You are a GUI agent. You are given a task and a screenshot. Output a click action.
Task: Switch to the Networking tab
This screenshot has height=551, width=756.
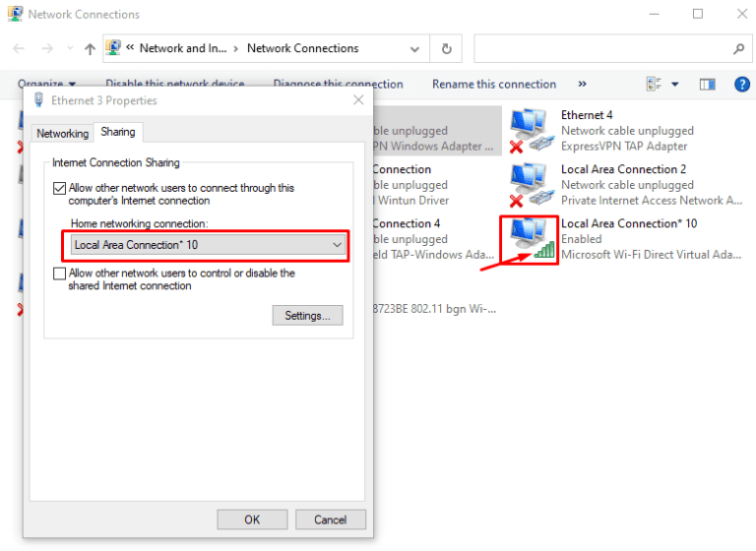coord(63,133)
